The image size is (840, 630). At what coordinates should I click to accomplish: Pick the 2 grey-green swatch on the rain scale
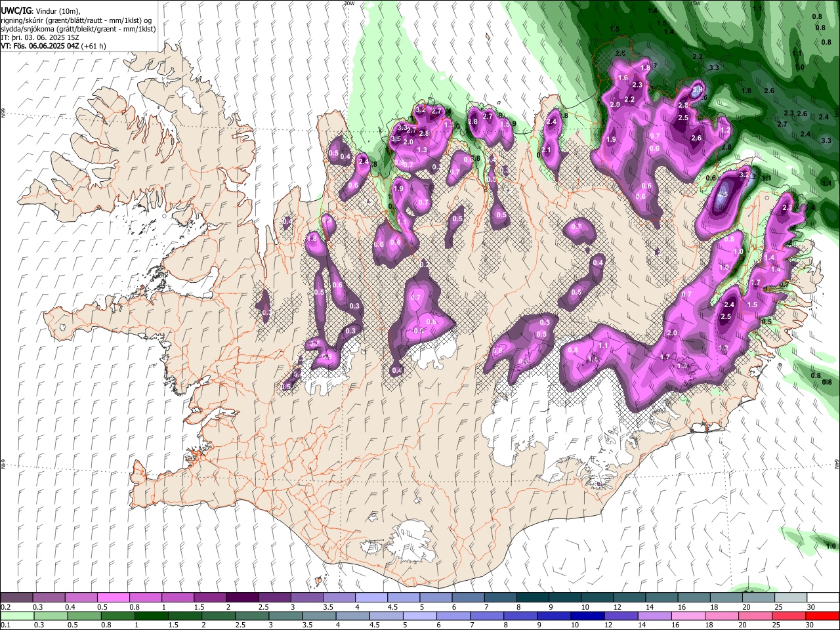[x=219, y=616]
